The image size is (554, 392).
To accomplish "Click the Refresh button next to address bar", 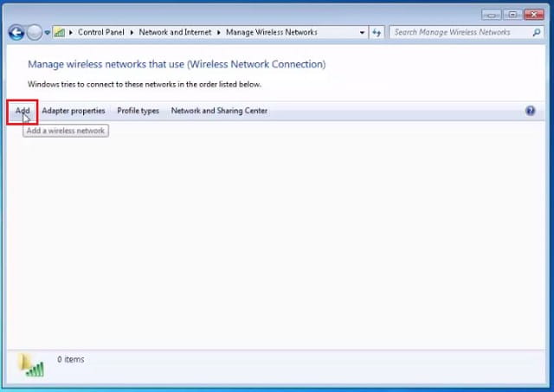I will [377, 33].
